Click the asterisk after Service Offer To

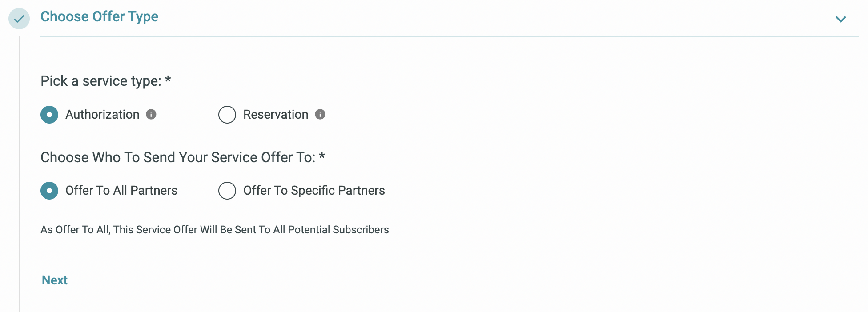coord(322,156)
